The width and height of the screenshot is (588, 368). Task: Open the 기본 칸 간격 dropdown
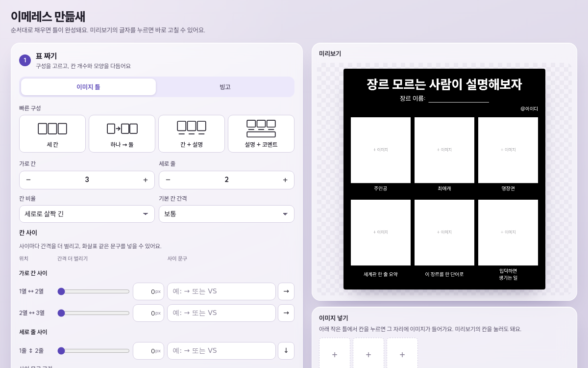tap(226, 214)
